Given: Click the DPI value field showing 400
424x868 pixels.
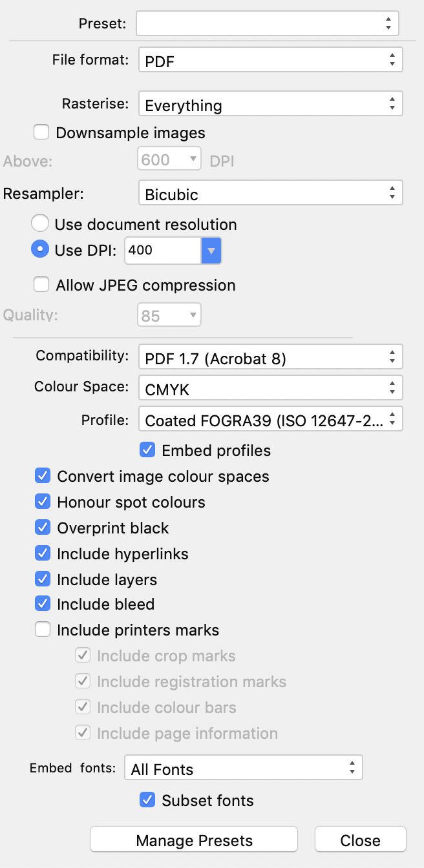Looking at the screenshot, I should click(163, 250).
